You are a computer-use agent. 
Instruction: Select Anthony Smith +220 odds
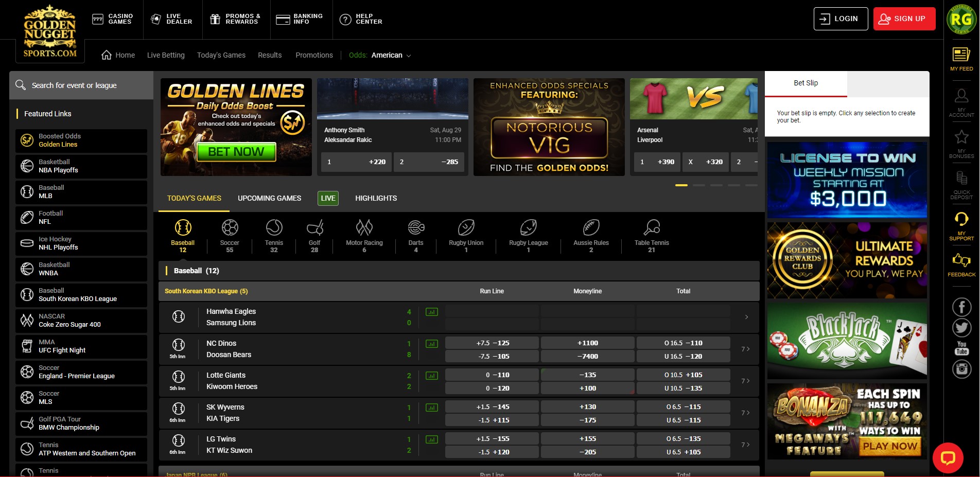[x=356, y=162]
